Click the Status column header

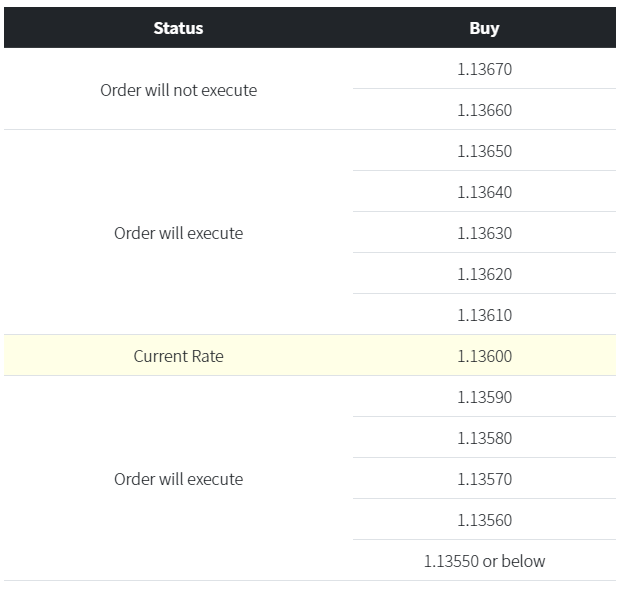pos(178,28)
